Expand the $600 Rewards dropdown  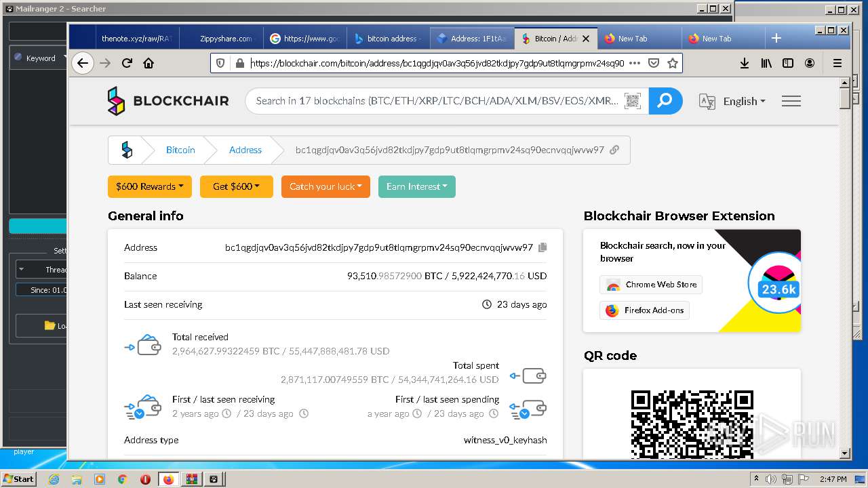[x=150, y=186]
